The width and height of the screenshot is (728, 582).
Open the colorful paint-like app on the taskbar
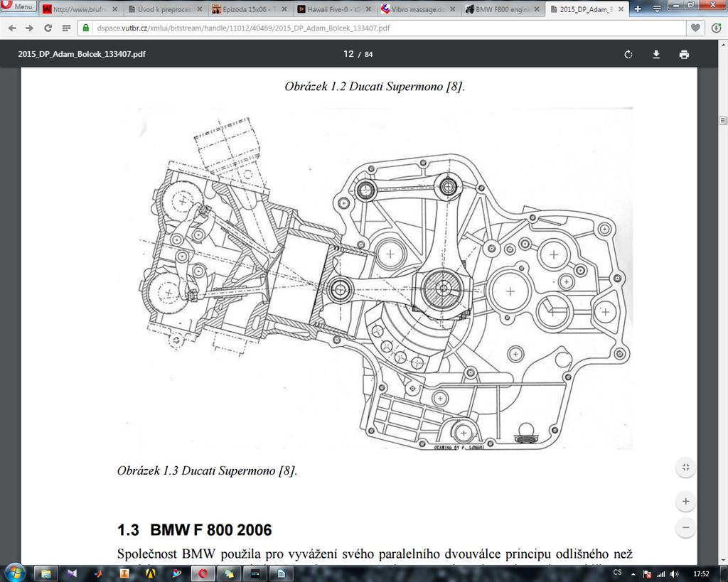coord(176,573)
